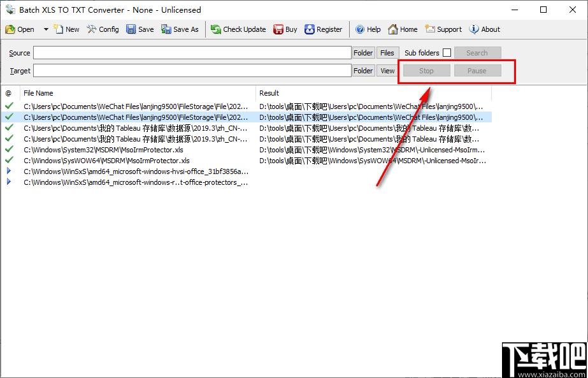Show the About dialog
Viewport: 588px width, 378px height.
(485, 29)
